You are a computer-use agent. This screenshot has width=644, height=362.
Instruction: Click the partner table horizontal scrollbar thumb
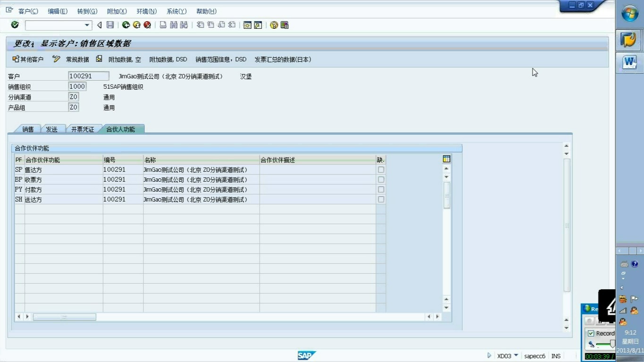click(x=64, y=317)
